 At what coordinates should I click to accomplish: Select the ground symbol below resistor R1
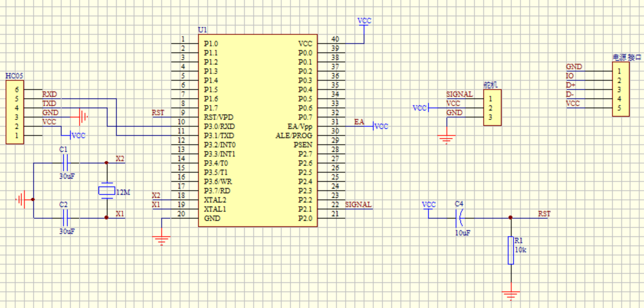[x=511, y=295]
